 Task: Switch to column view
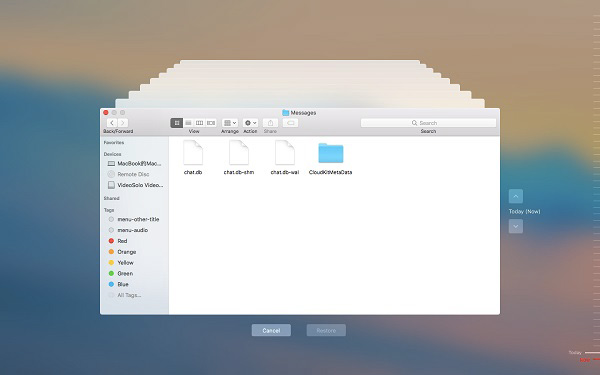pos(199,123)
